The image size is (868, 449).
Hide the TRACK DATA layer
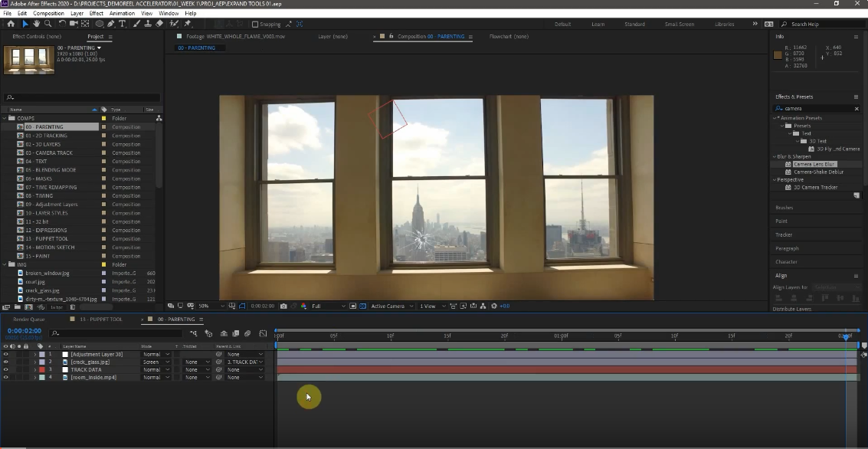[5, 370]
